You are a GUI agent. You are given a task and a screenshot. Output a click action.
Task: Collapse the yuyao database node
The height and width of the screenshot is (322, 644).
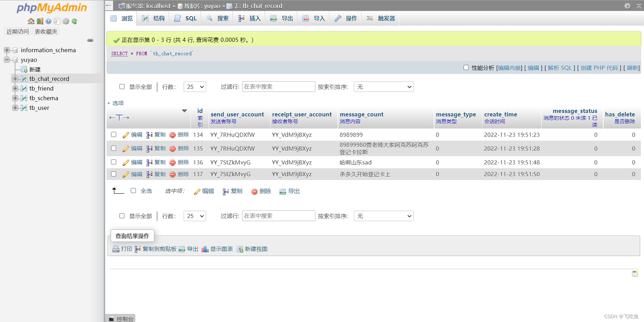click(x=7, y=60)
